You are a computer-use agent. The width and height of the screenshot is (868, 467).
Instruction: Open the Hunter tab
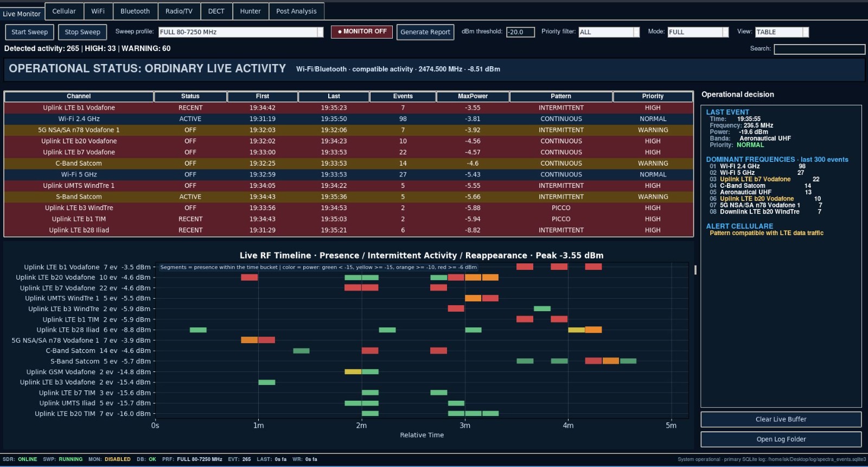click(x=250, y=11)
